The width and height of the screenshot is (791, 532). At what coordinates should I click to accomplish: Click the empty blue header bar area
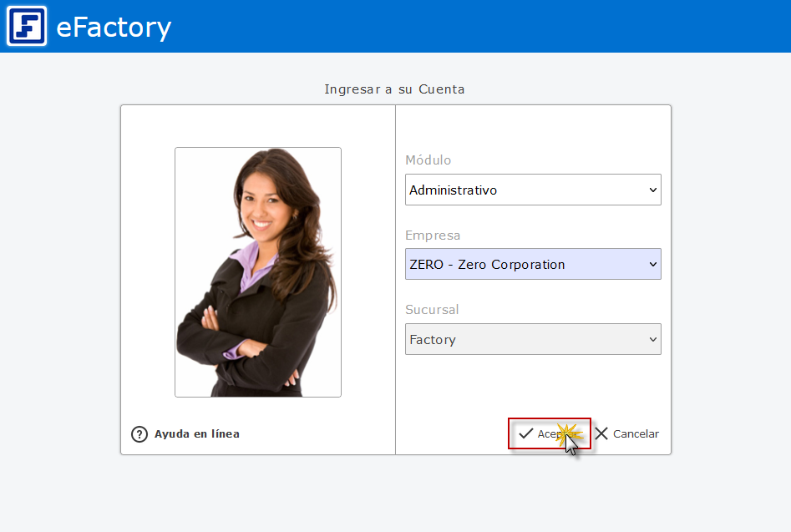tap(484, 26)
